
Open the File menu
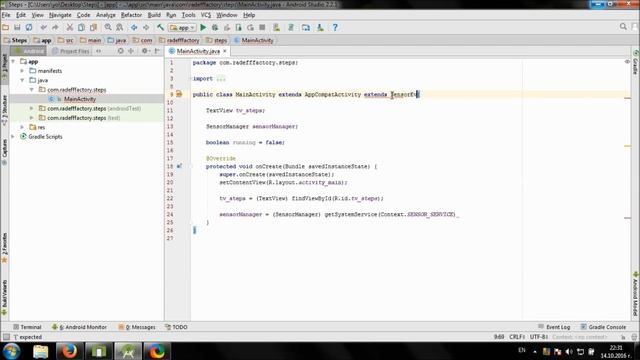click(x=6, y=15)
